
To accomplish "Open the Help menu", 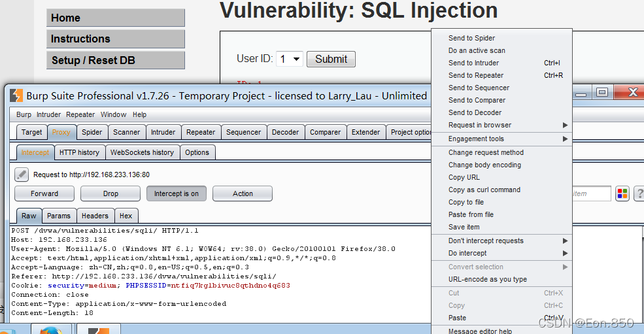I will [x=139, y=114].
